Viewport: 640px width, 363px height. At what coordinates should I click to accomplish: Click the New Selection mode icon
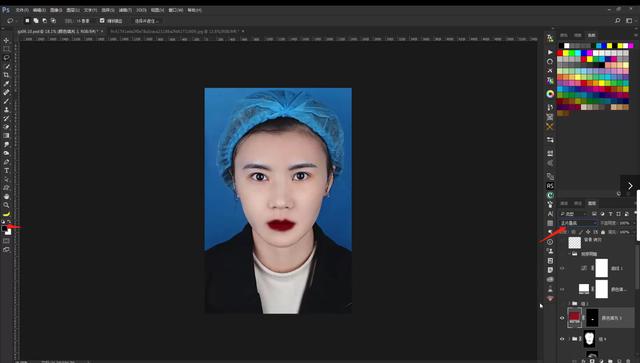click(x=27, y=20)
